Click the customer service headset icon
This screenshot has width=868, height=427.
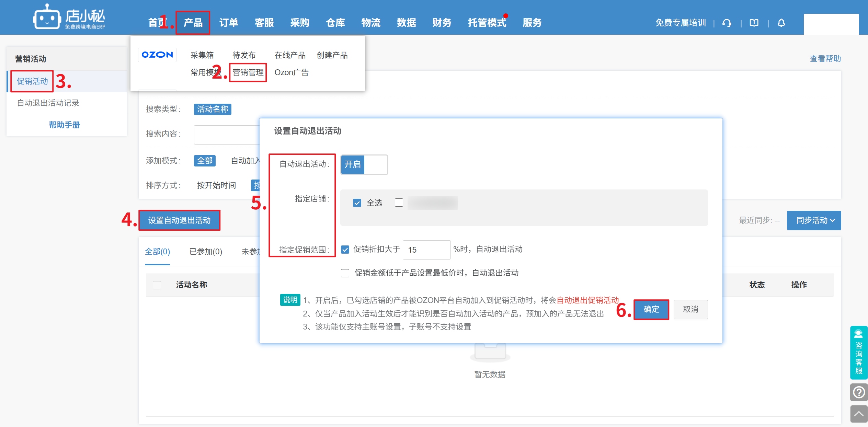[727, 23]
